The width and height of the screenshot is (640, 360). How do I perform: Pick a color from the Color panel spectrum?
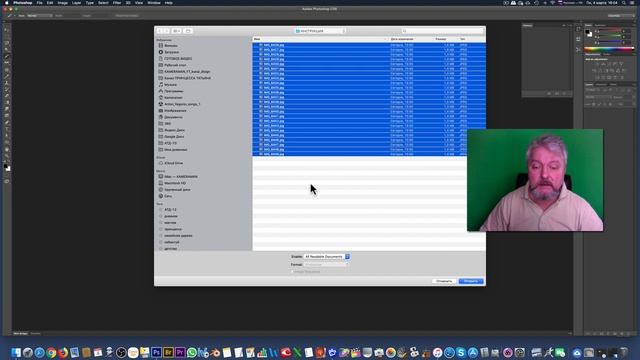[609, 50]
